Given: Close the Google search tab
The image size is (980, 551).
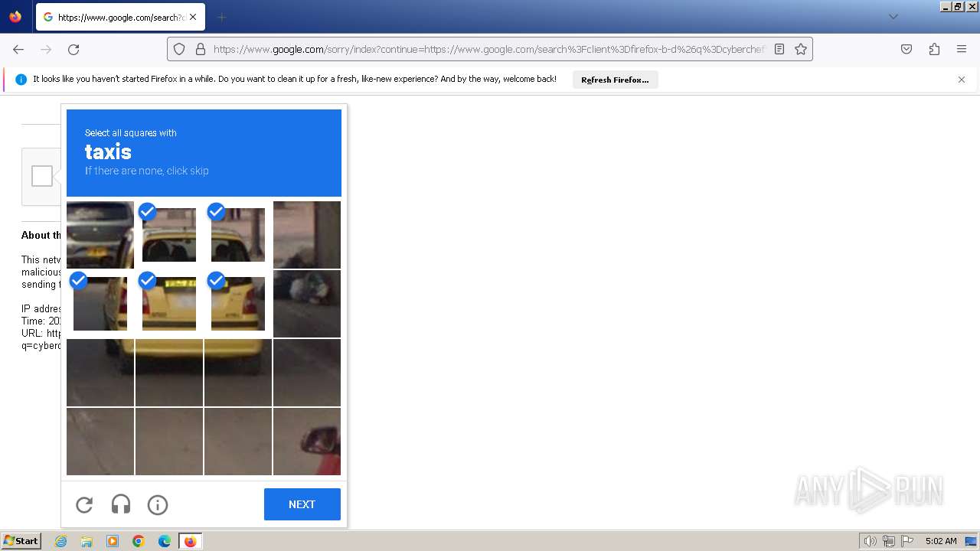Looking at the screenshot, I should 193,17.
